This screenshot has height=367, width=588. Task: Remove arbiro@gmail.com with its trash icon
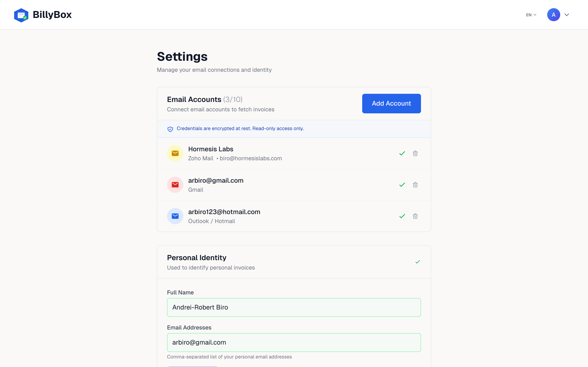click(x=415, y=185)
